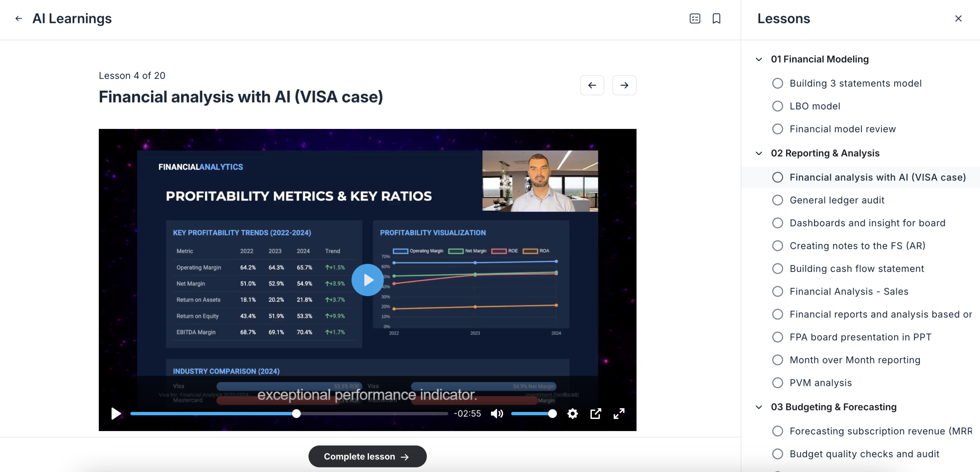Open the lesson checklist icon in header
Viewport: 980px width, 472px height.
pos(695,18)
